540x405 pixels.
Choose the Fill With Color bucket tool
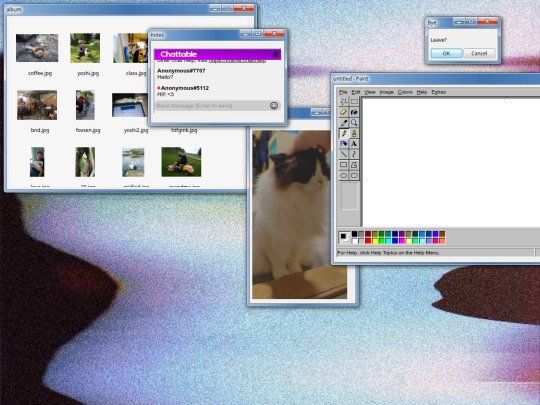click(x=354, y=112)
